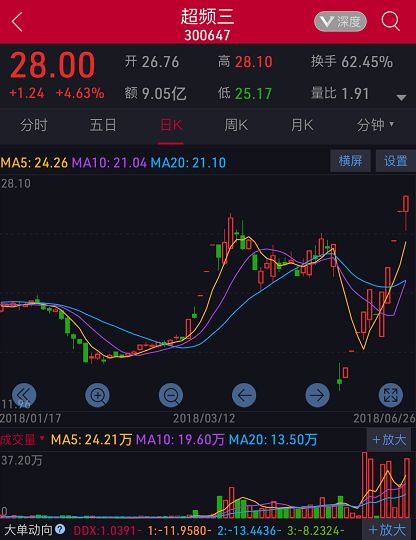The width and height of the screenshot is (416, 540).
Task: Open the 成交量 indicator dropdown
Action: click(x=22, y=439)
